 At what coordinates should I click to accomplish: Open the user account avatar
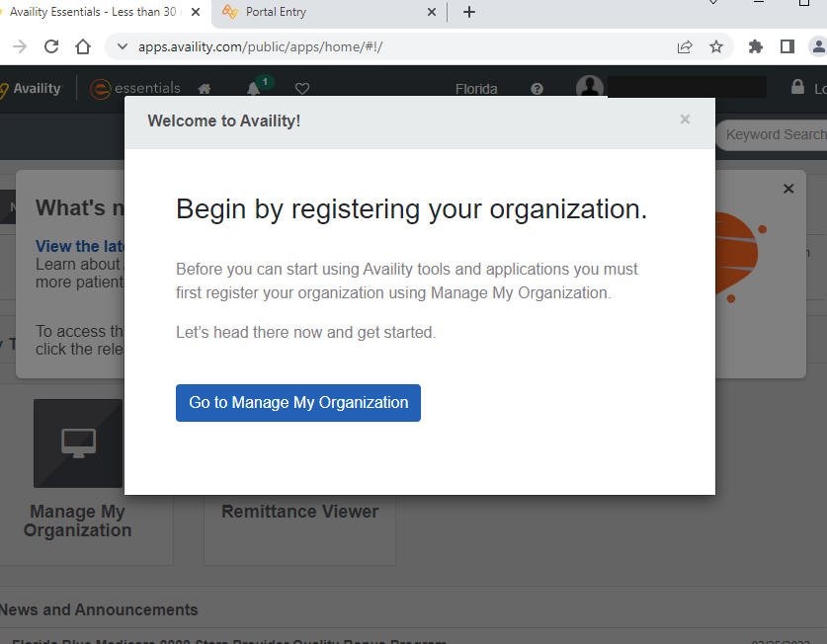(x=590, y=86)
